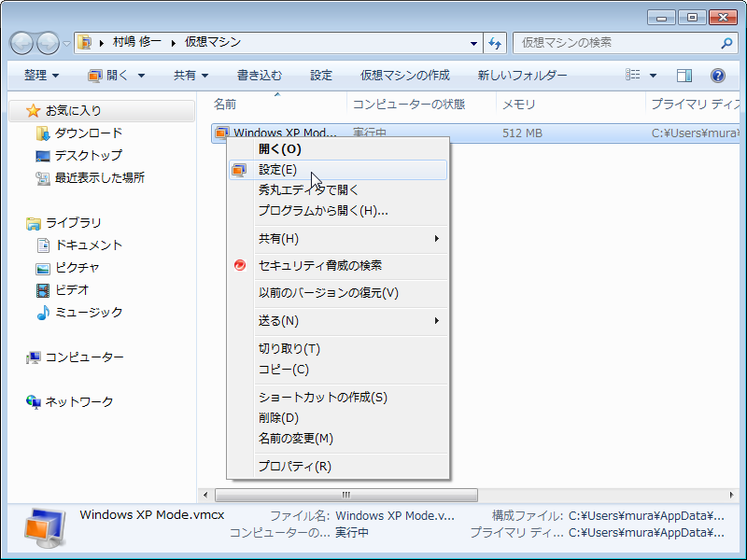Click the magnifier search icon
The height and width of the screenshot is (560, 747).
(726, 43)
